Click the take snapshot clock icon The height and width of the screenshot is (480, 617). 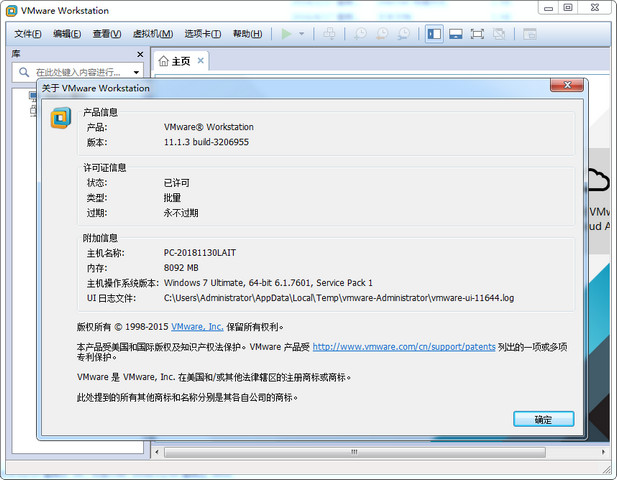[x=360, y=34]
